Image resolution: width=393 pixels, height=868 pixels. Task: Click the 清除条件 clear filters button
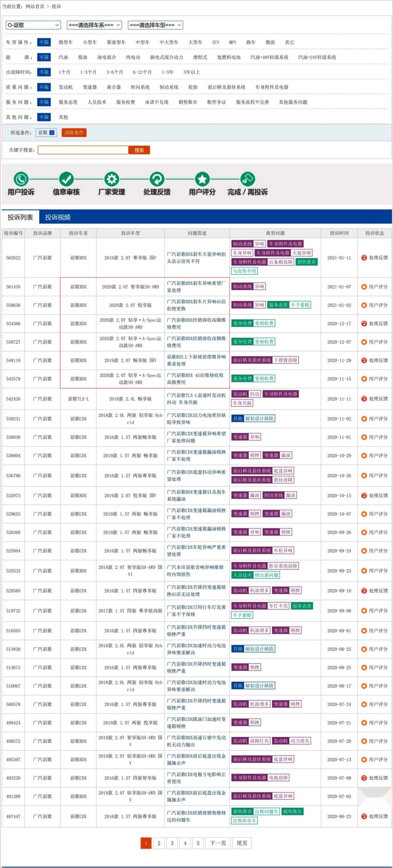coord(74,133)
